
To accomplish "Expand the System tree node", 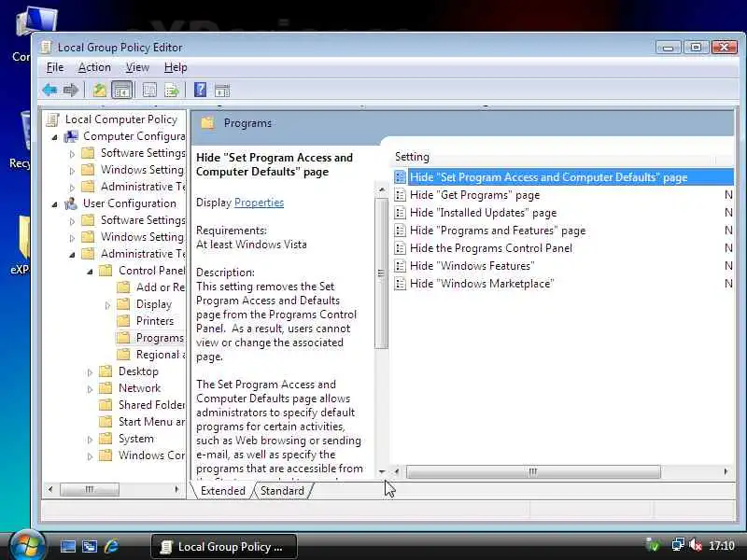I will click(x=90, y=439).
